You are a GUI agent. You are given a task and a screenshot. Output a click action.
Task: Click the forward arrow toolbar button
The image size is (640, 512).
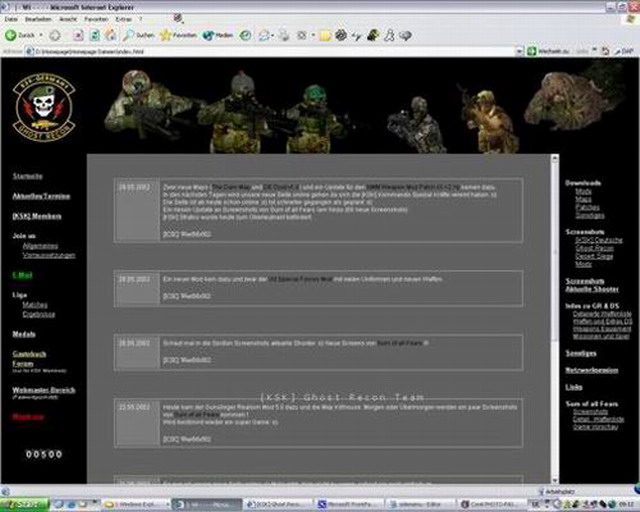[55, 35]
